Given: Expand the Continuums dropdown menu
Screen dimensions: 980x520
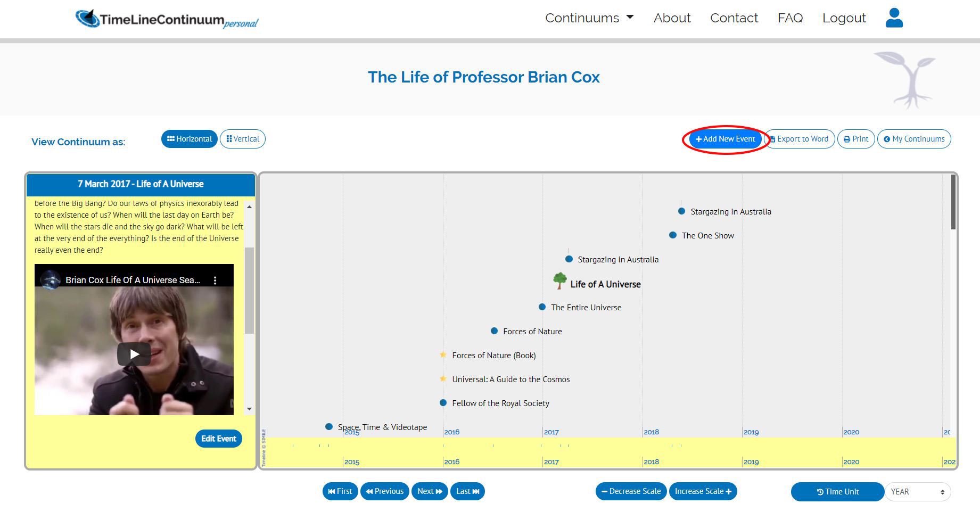Looking at the screenshot, I should tap(589, 18).
